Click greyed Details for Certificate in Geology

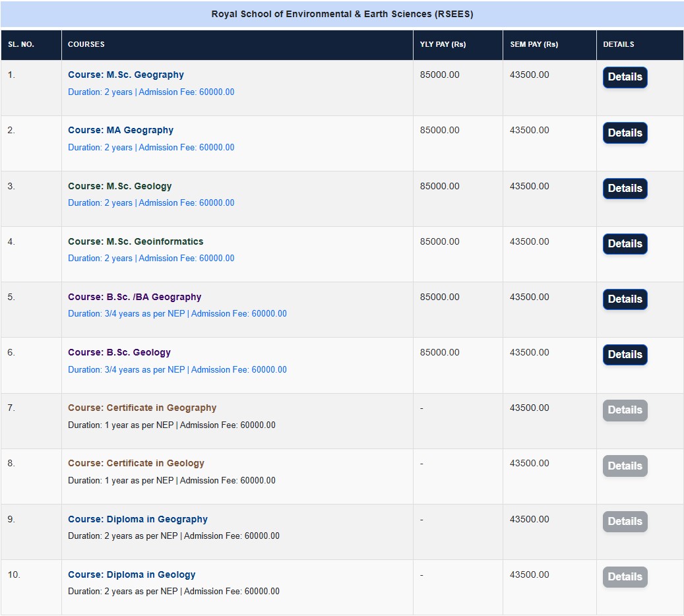(x=625, y=466)
